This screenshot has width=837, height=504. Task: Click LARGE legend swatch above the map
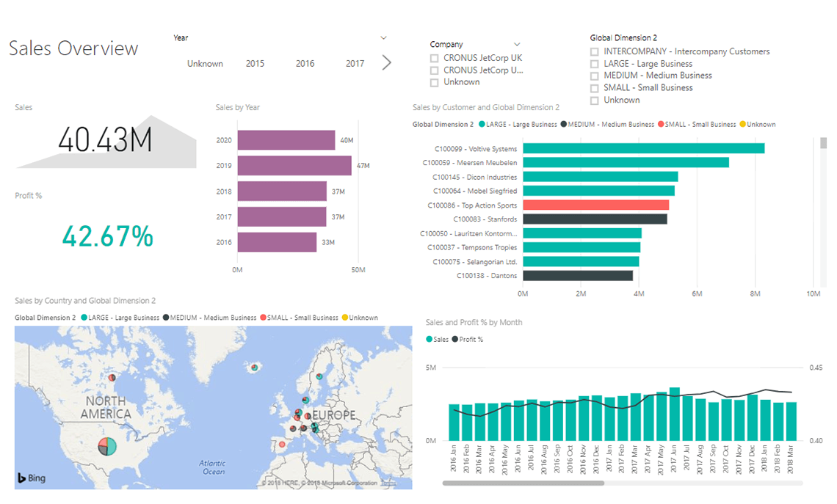pos(84,318)
